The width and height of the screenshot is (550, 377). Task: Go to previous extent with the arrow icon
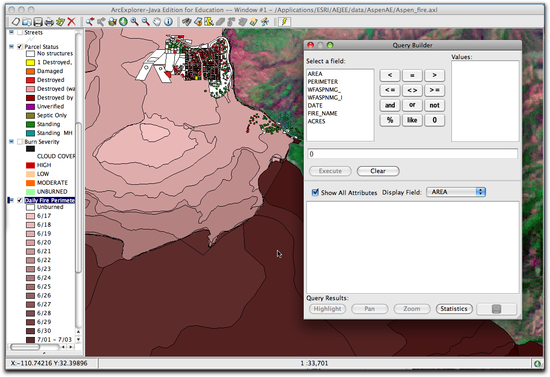coord(90,22)
